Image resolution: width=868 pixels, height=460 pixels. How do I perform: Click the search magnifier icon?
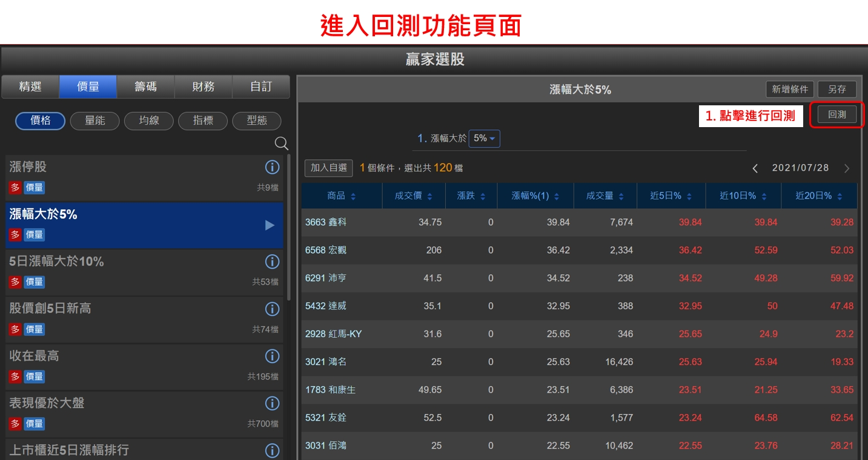pyautogui.click(x=282, y=143)
